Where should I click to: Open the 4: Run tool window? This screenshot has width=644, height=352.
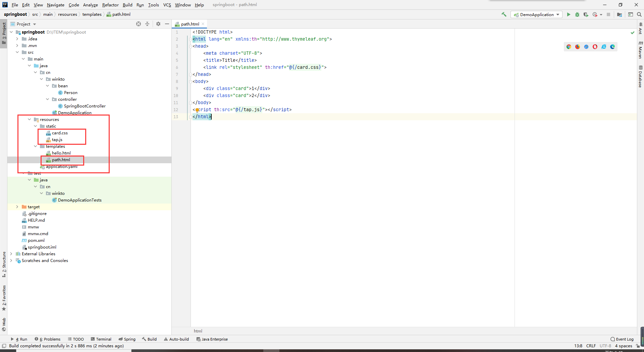tap(19, 339)
